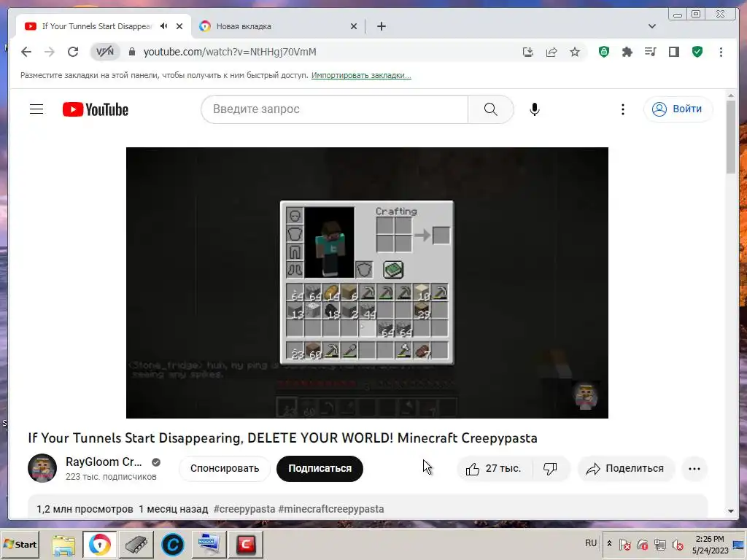Open the green checkmark protection extension
This screenshot has width=747, height=560.
[697, 52]
